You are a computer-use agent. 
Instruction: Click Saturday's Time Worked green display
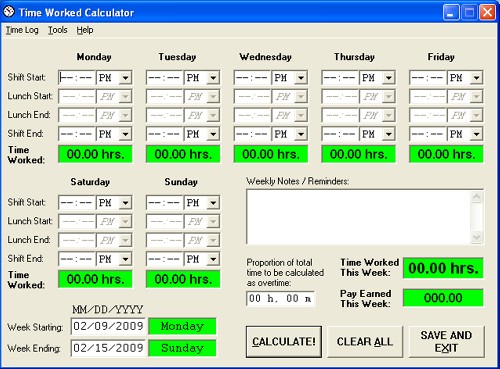95,279
